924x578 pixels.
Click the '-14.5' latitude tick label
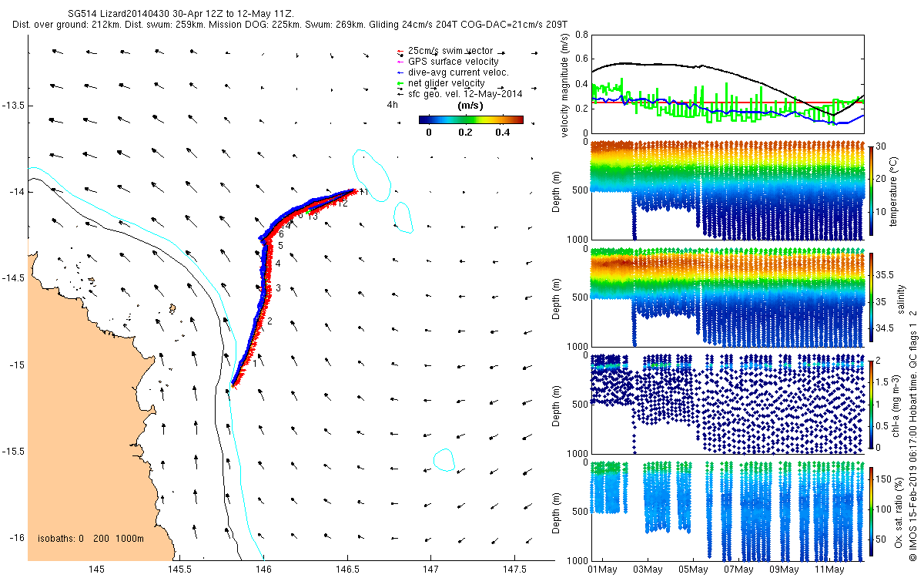tap(13, 278)
